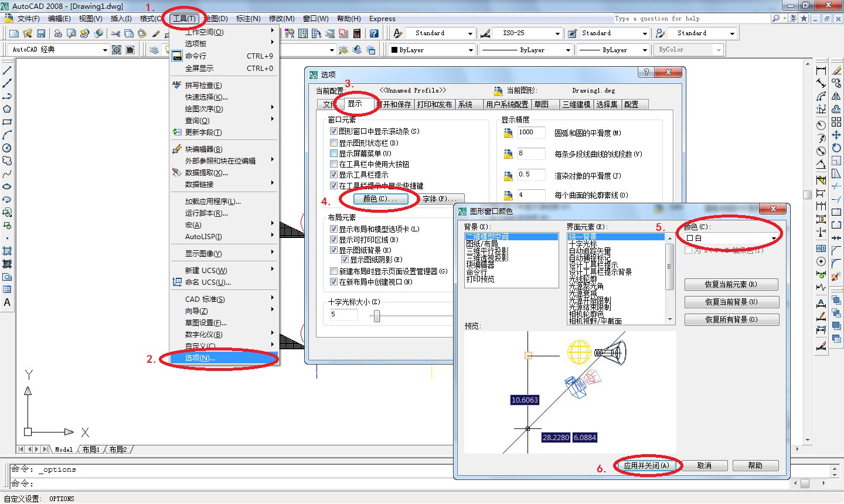
Task: Open the 颜色 color dropdown showing 白
Action: [731, 238]
